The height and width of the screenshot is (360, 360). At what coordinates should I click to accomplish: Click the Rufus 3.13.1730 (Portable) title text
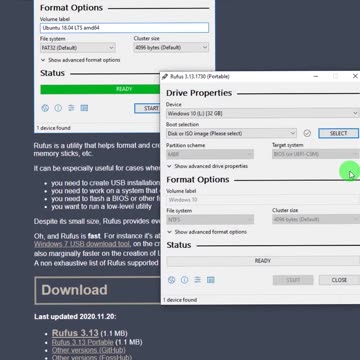200,77
